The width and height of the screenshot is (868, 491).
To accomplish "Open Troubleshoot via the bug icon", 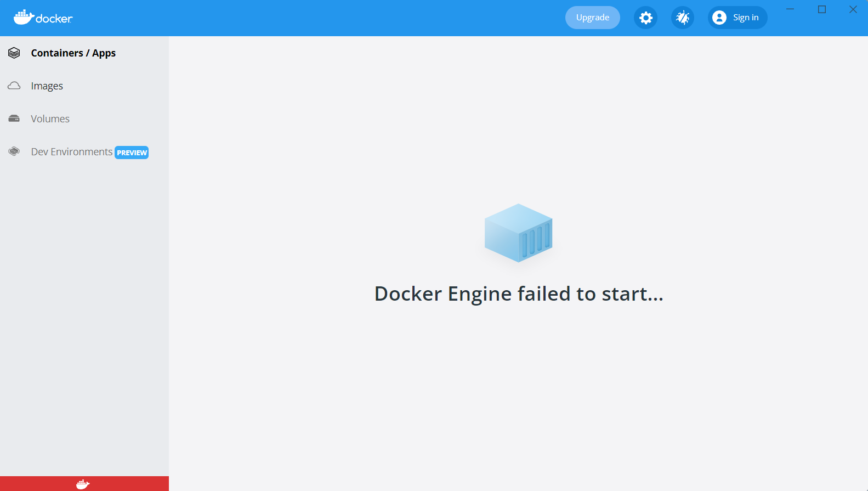I will pos(682,17).
